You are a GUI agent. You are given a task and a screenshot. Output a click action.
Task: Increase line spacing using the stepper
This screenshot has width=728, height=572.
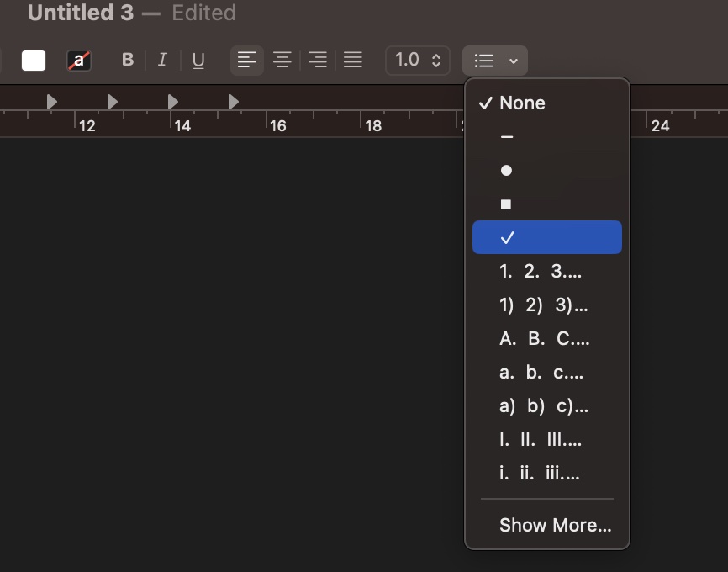click(437, 56)
